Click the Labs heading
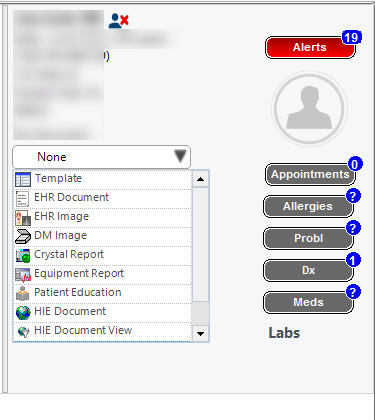375x420 pixels. pos(284,333)
